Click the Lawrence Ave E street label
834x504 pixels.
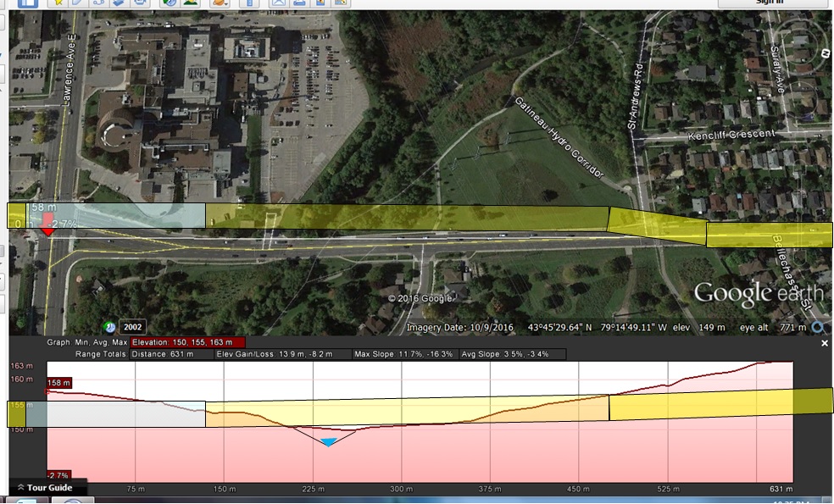(69, 70)
